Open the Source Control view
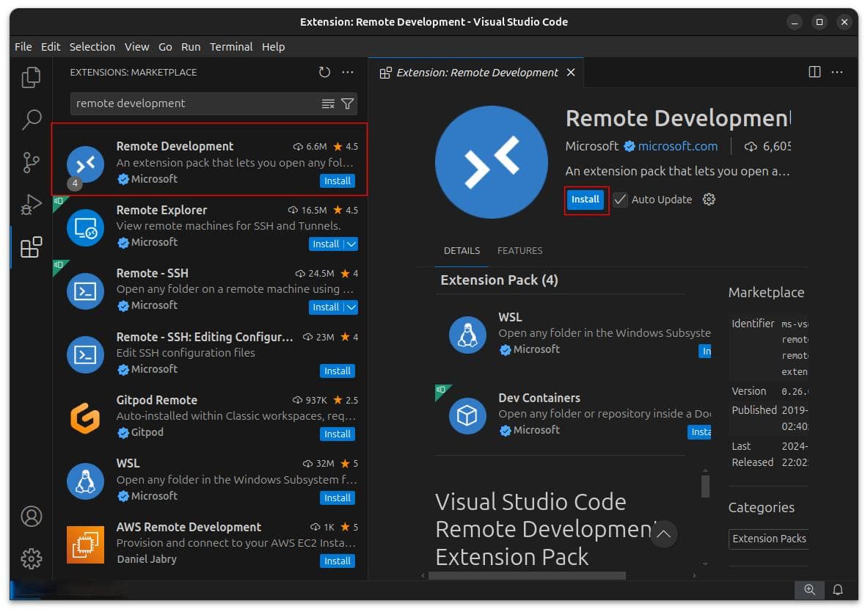This screenshot has height=612, width=868. point(31,161)
